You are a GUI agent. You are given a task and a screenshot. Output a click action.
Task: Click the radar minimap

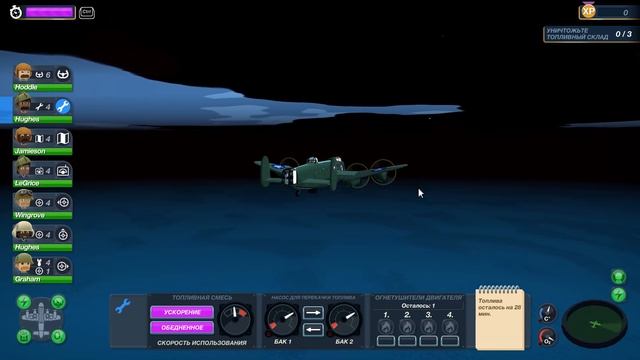pos(594,324)
